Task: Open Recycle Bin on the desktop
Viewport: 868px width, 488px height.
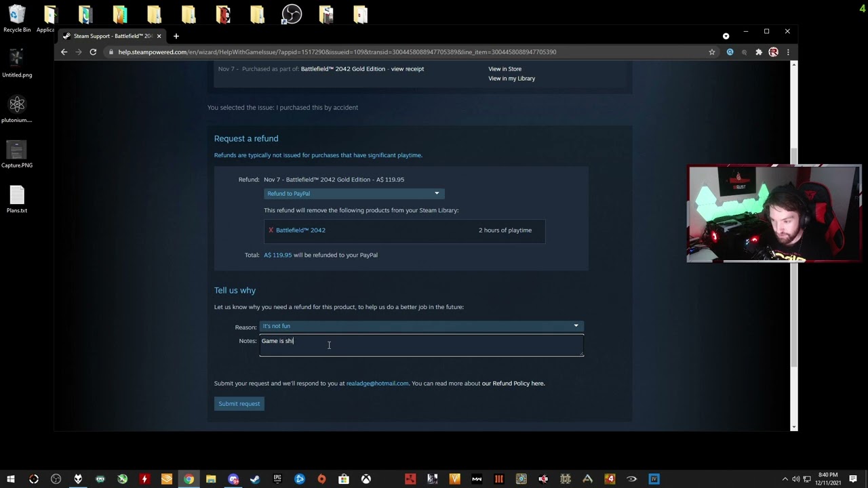Action: point(17,19)
